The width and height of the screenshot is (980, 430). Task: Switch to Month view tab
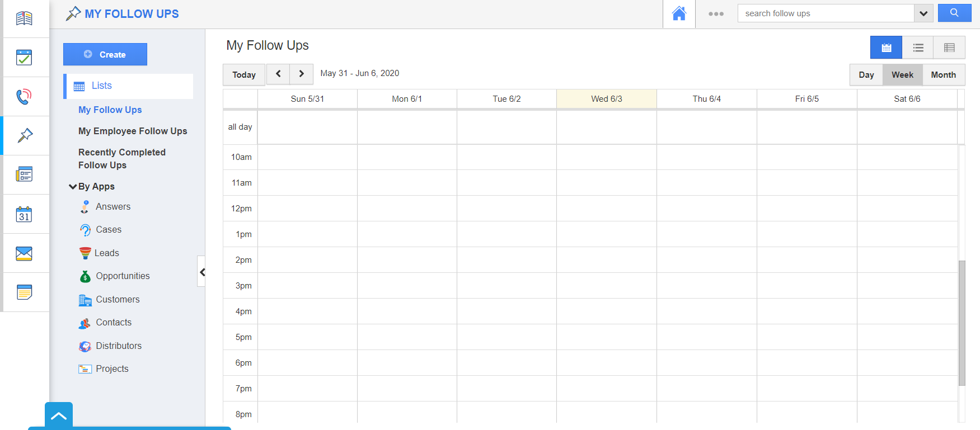point(943,75)
